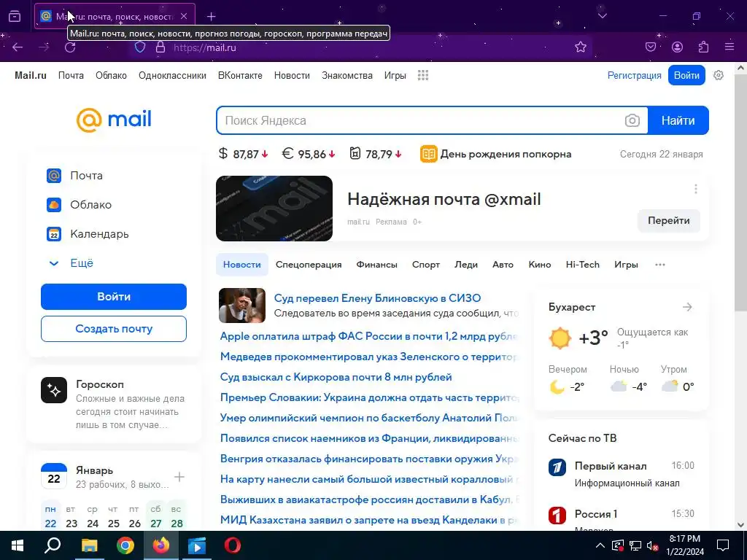Click the ad options three-dot icon
This screenshot has height=560, width=747.
[695, 189]
